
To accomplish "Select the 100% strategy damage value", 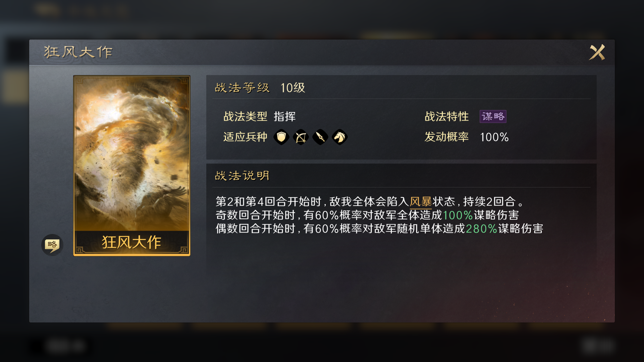I will pos(458,215).
